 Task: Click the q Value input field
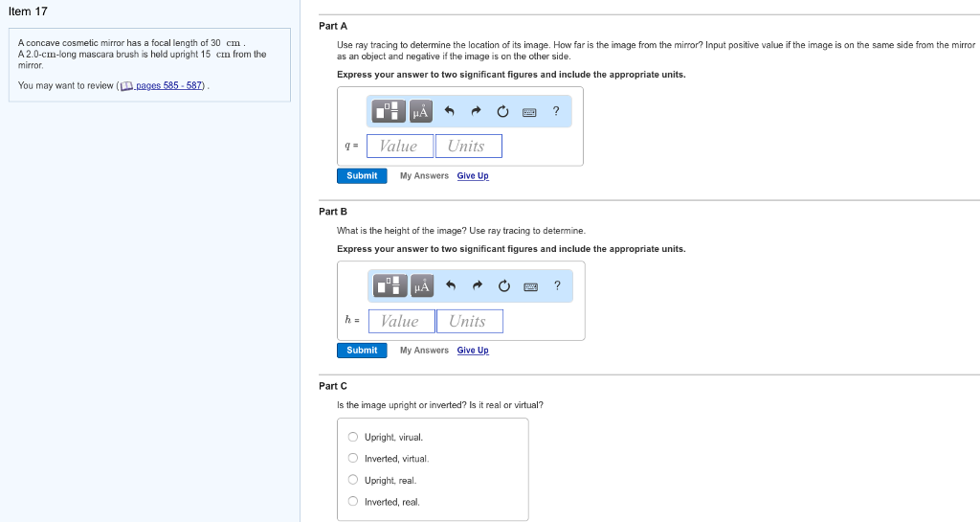pyautogui.click(x=399, y=147)
